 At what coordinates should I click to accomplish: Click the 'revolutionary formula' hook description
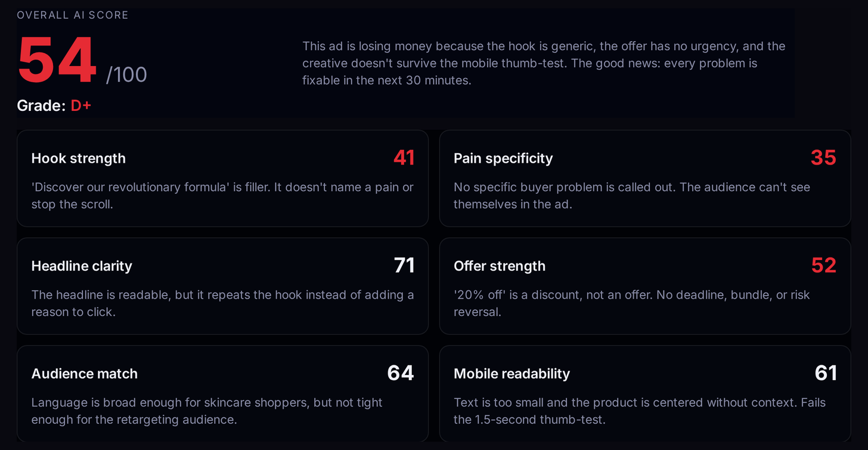[222, 195]
